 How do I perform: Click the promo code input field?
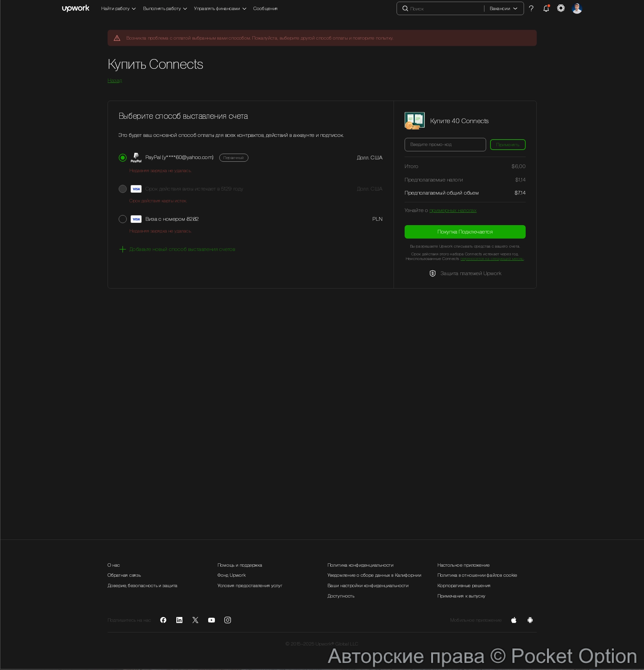[445, 145]
